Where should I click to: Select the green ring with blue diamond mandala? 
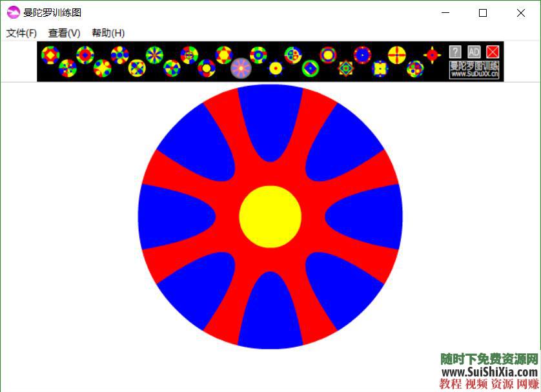click(311, 68)
